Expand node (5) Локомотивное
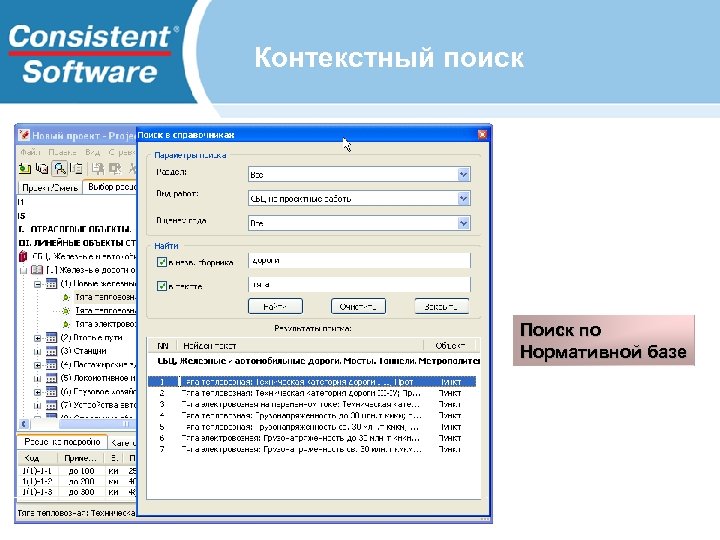The width and height of the screenshot is (720, 540). pyautogui.click(x=38, y=379)
